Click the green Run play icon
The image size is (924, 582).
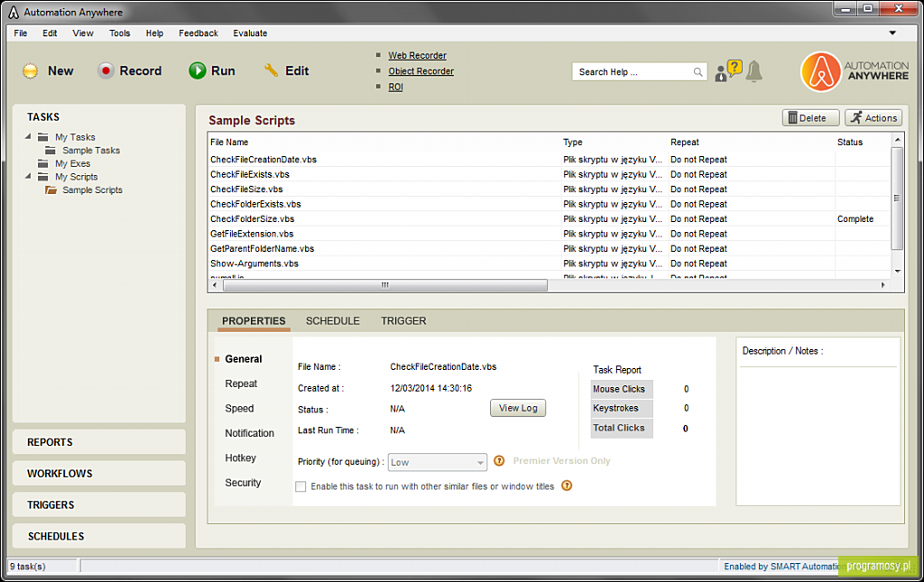pyautogui.click(x=198, y=71)
